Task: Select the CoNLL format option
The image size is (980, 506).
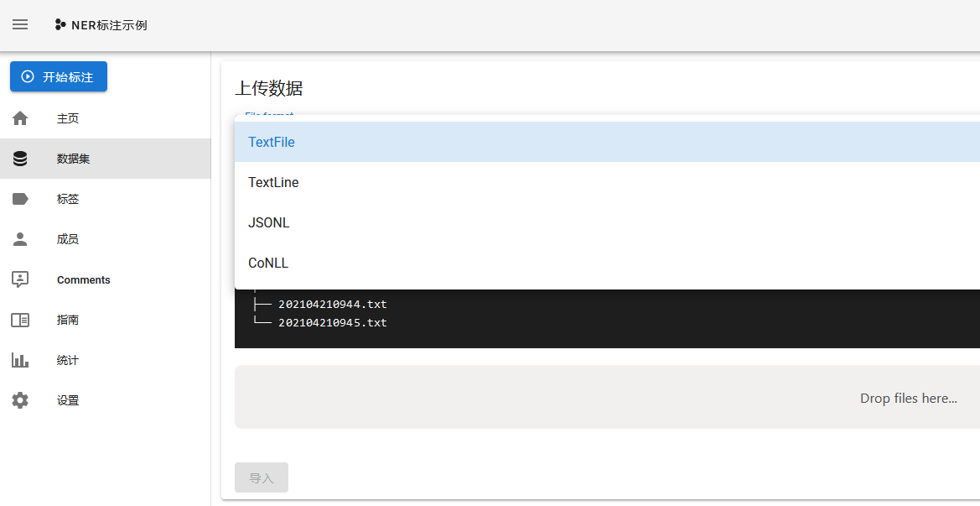Action: click(267, 263)
